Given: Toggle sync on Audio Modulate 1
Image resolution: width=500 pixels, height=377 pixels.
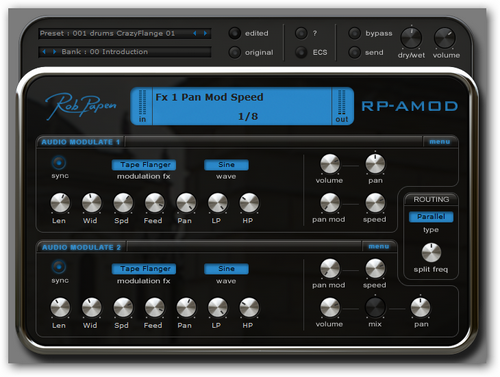Looking at the screenshot, I should click(59, 163).
